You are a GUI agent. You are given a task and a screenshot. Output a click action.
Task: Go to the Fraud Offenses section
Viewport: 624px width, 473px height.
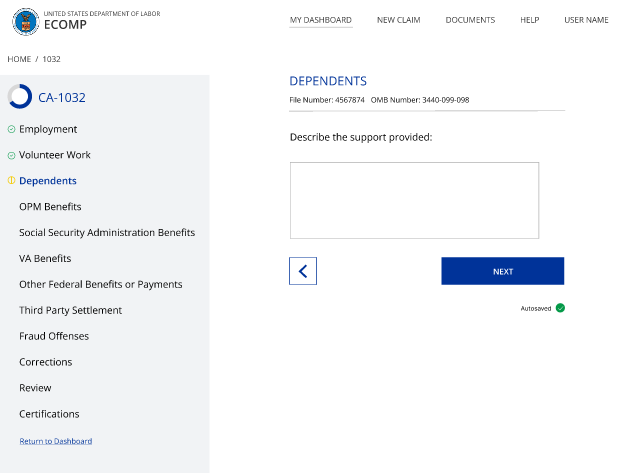[54, 336]
